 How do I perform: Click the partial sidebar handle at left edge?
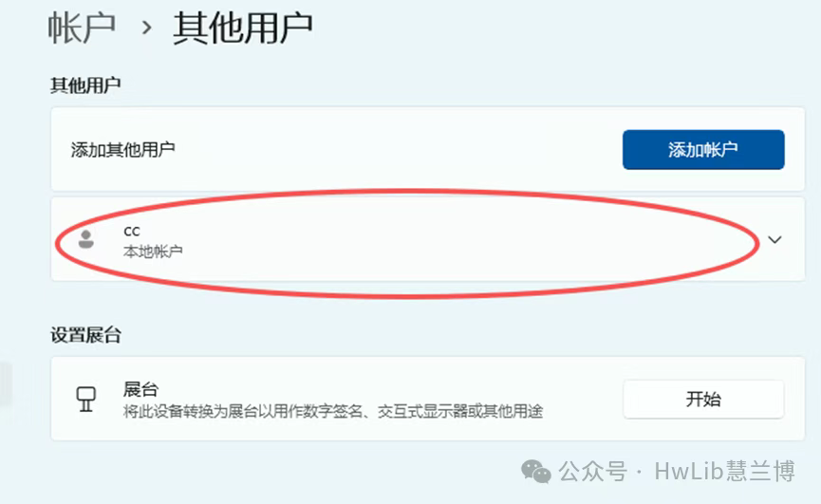coord(6,383)
